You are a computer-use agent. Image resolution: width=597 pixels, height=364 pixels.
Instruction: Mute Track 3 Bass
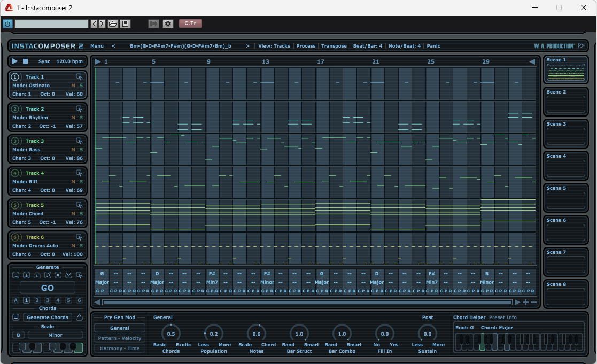coord(73,150)
